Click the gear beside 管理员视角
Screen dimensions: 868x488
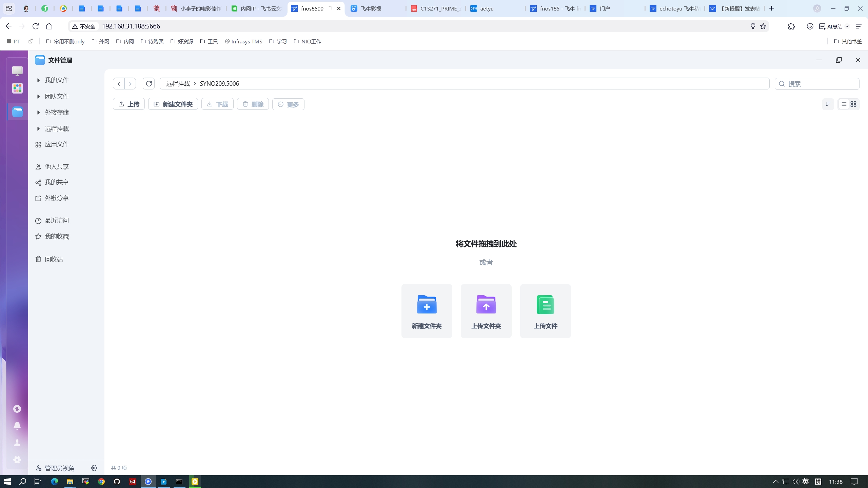click(94, 468)
